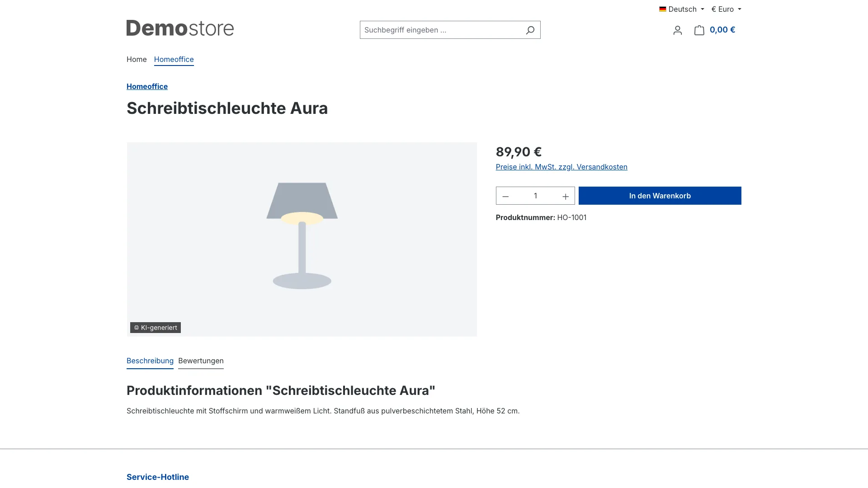Image resolution: width=868 pixels, height=488 pixels.
Task: Add product with In den Warenkorb
Action: [660, 196]
